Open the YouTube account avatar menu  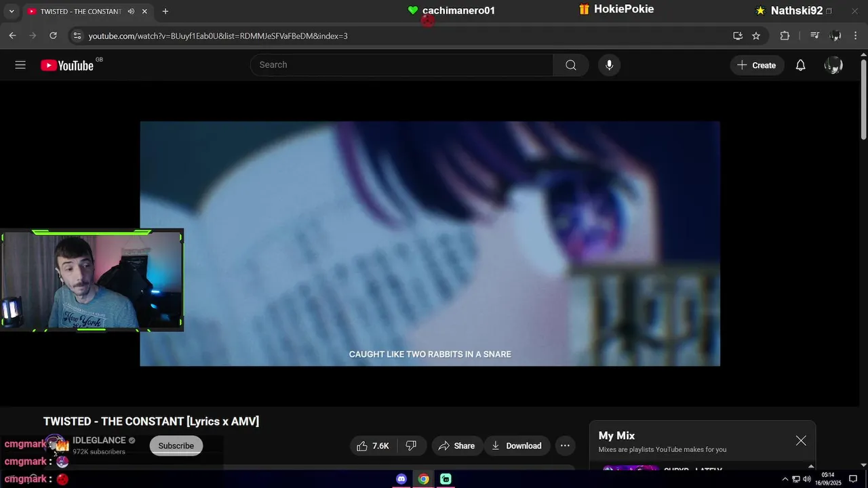pyautogui.click(x=833, y=65)
